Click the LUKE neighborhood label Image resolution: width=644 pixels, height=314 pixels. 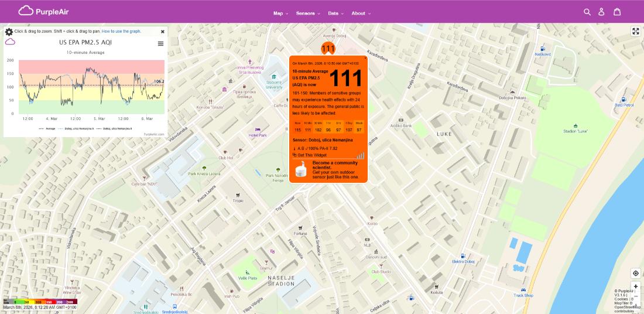pos(444,134)
